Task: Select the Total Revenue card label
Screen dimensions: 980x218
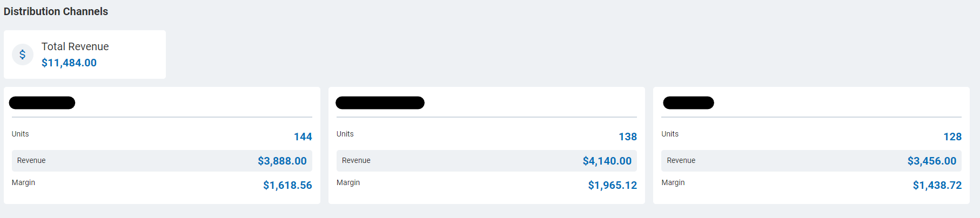Action: coord(75,46)
